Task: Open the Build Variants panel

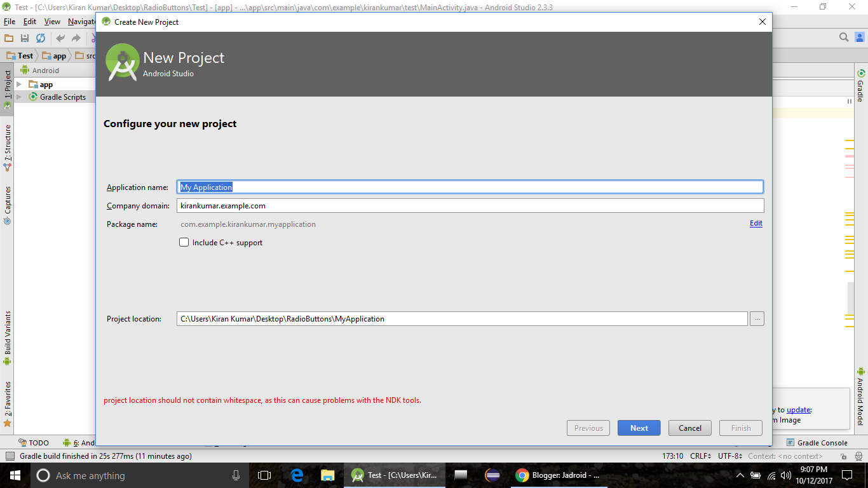Action: (x=6, y=334)
